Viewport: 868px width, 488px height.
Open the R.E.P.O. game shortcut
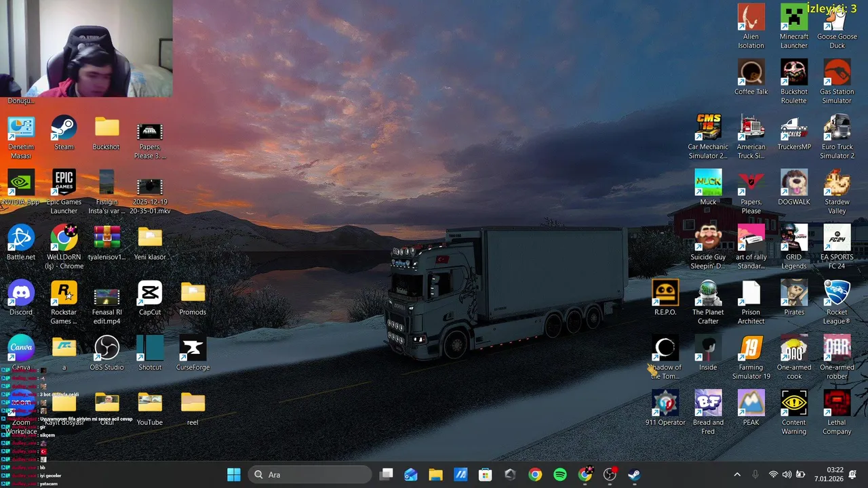tap(665, 298)
